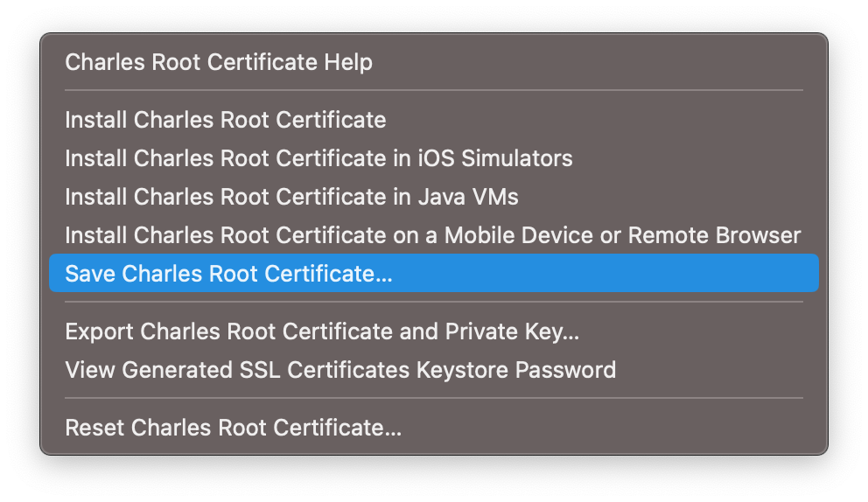Select the Keystore Password menu item
The height and width of the screenshot is (502, 868).
click(434, 370)
